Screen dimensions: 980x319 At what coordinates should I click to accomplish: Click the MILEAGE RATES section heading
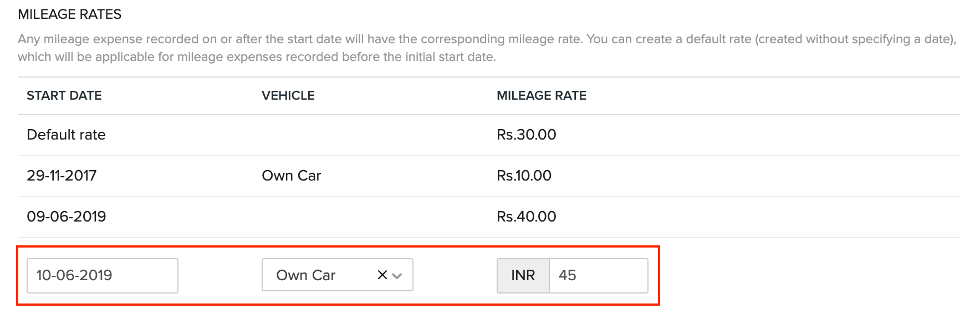tap(69, 14)
